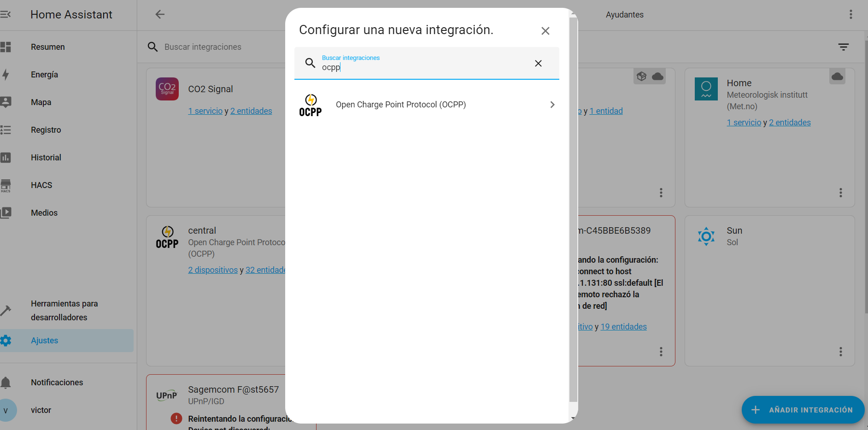Click cloud icon beside the box icon
The image size is (868, 430).
tap(658, 77)
